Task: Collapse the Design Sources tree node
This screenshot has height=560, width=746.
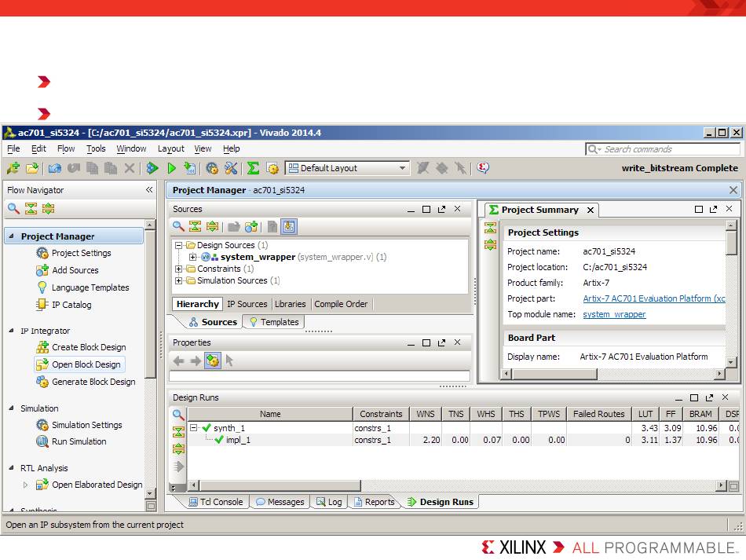Action: pos(178,246)
